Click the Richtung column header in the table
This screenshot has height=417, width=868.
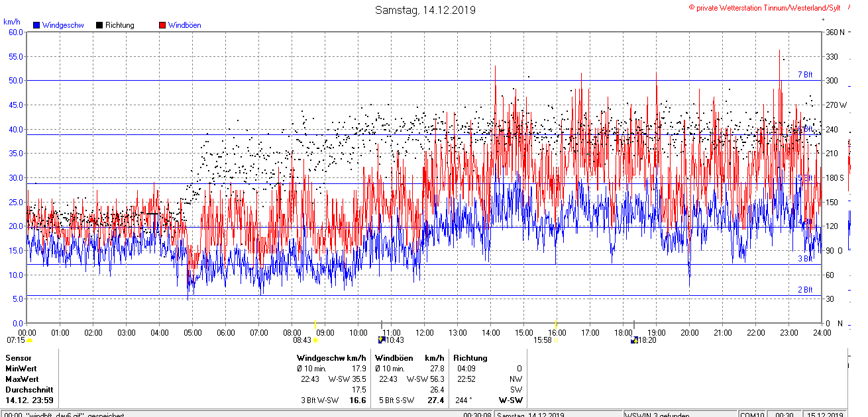click(x=470, y=358)
